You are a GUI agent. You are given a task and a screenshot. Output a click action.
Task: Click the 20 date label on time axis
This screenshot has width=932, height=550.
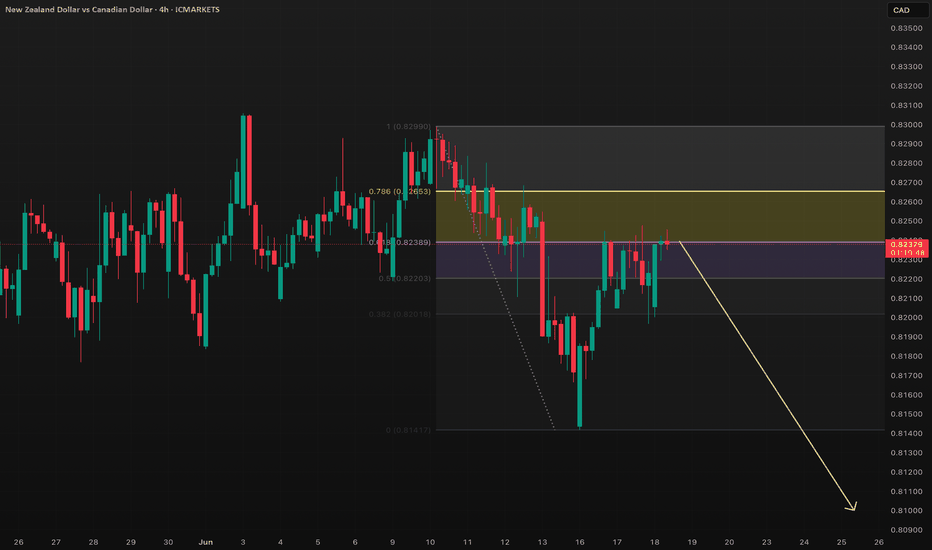click(729, 542)
